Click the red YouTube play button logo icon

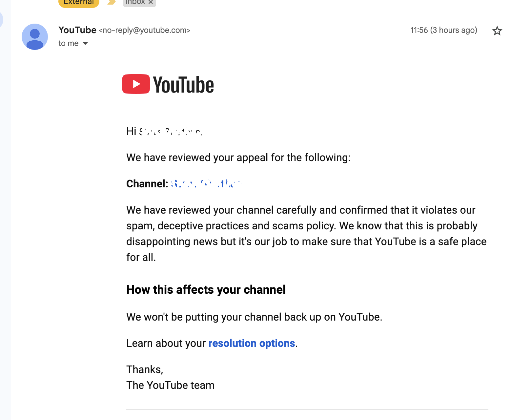tap(136, 84)
